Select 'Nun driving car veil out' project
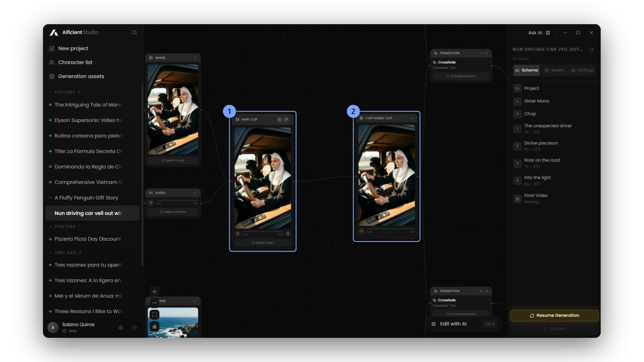 pyautogui.click(x=92, y=213)
